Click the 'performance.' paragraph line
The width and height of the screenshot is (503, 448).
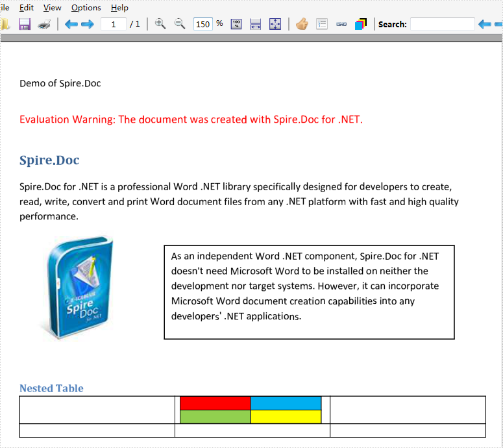pyautogui.click(x=49, y=217)
